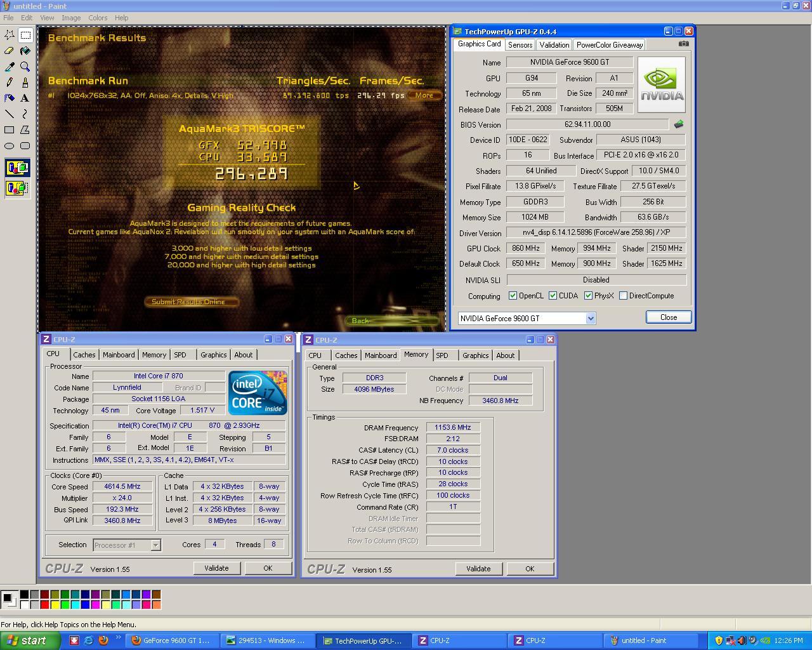Click the foreground/background color indicator box
The image size is (812, 650).
click(8, 599)
